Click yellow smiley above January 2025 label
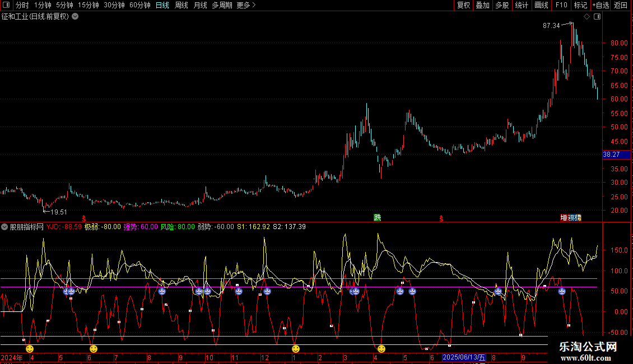The image size is (633, 364). click(x=296, y=349)
